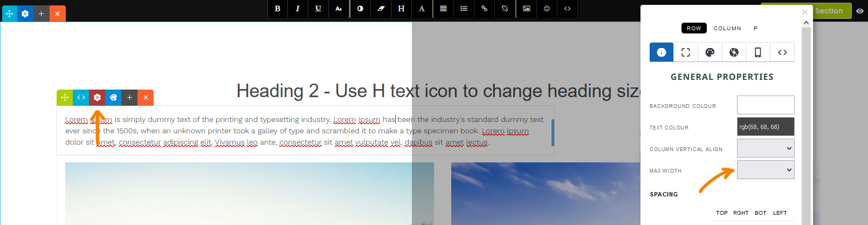Apply italic formatting from the text toolbar

(298, 9)
